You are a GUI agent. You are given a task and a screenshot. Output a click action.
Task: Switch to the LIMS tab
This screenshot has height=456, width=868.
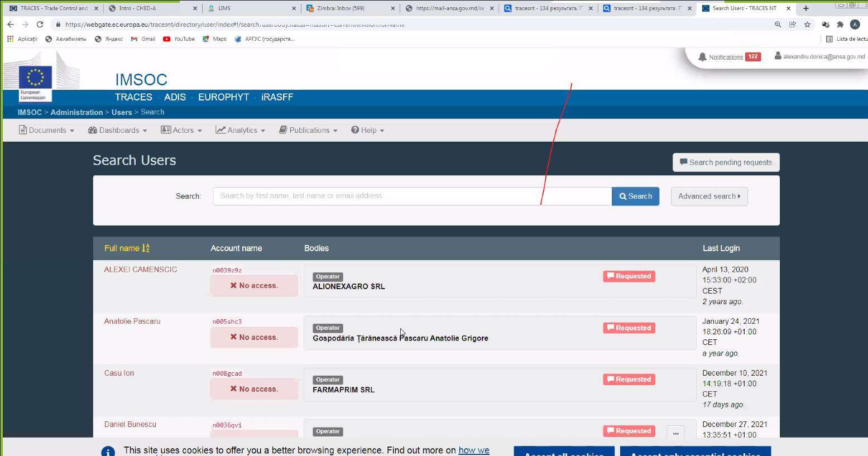point(251,8)
